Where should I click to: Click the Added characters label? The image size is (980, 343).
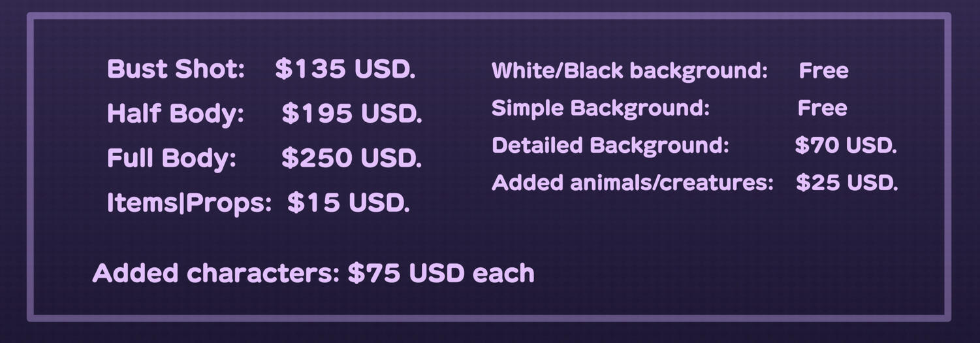pyautogui.click(x=215, y=273)
